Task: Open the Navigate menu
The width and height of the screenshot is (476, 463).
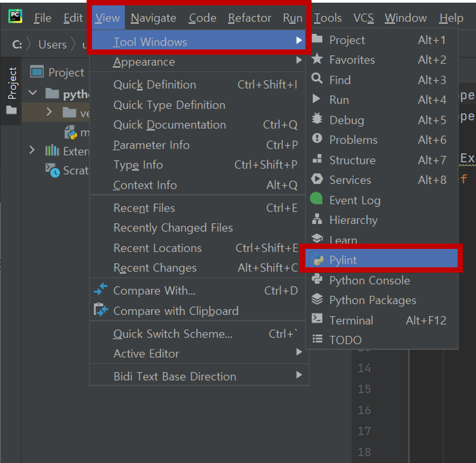Action: click(x=153, y=18)
